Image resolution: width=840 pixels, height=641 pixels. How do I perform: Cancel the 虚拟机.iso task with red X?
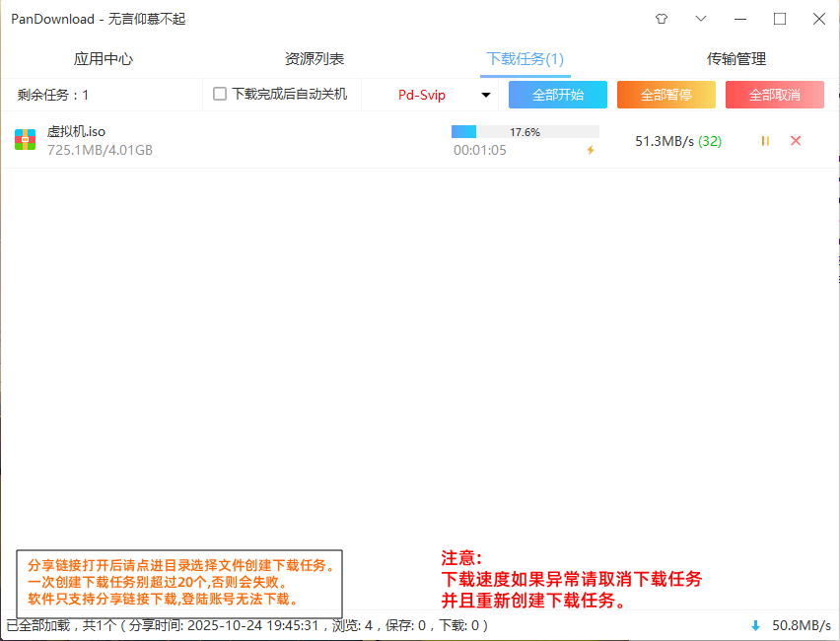pyautogui.click(x=796, y=141)
